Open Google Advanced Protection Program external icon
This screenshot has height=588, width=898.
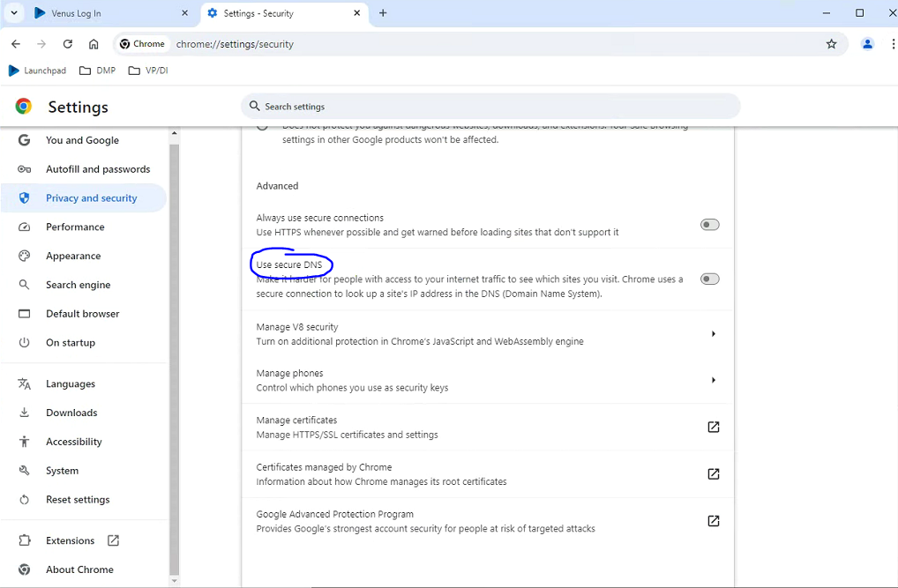pos(713,521)
